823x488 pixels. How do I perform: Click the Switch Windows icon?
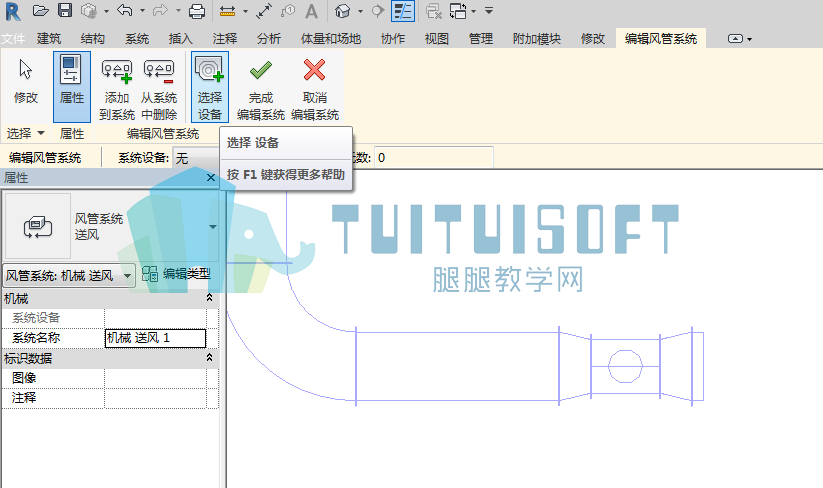pyautogui.click(x=458, y=10)
